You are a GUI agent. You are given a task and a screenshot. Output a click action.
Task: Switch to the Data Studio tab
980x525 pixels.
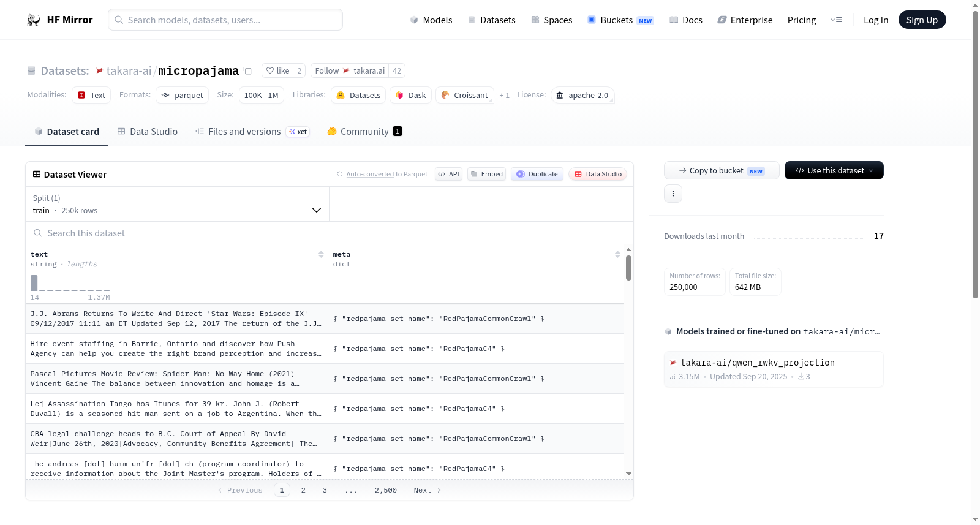(147, 132)
